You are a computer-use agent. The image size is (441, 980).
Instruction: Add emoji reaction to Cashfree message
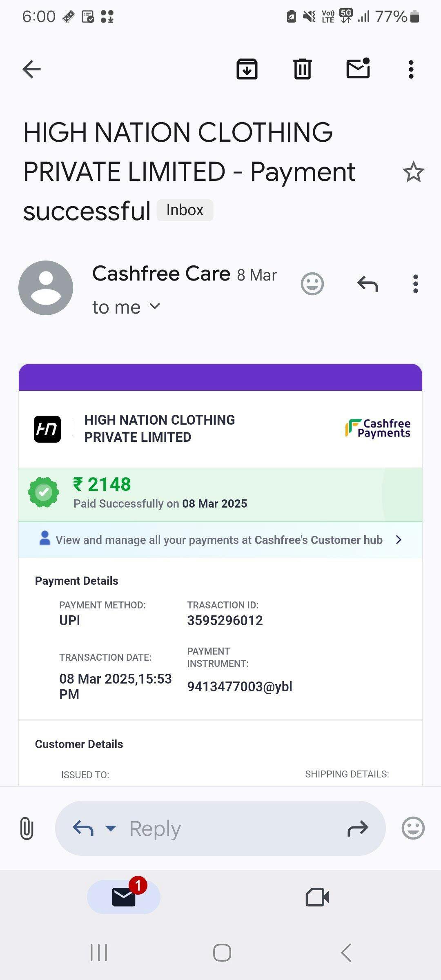tap(312, 284)
